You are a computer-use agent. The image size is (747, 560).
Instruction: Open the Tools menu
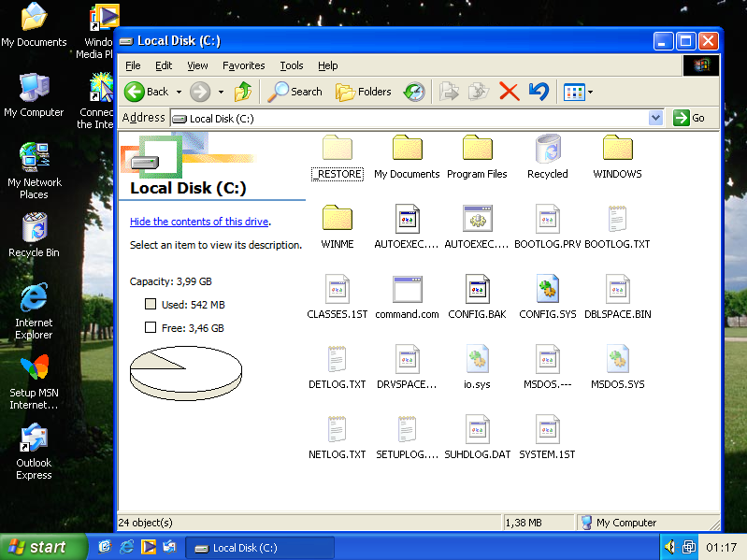pos(291,65)
